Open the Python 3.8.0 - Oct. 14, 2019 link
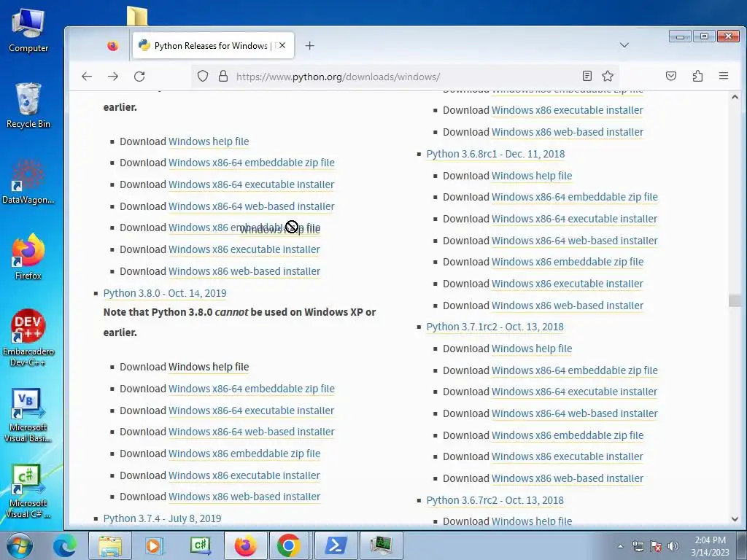Viewport: 747px width, 560px height. (x=165, y=293)
